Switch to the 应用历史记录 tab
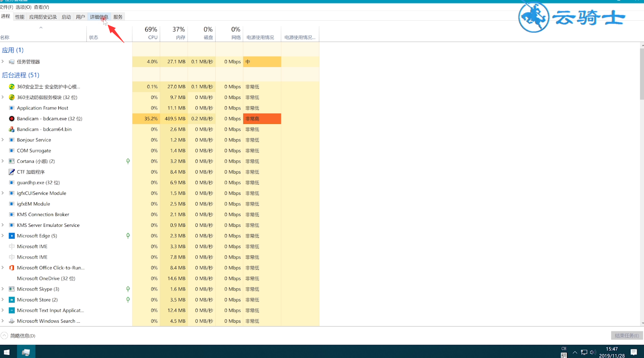Viewport: 644px width, 358px height. [43, 17]
